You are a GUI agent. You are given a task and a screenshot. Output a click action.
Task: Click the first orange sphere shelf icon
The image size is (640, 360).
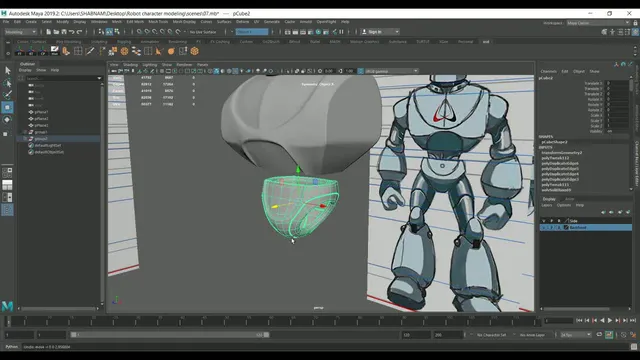[x=124, y=51]
